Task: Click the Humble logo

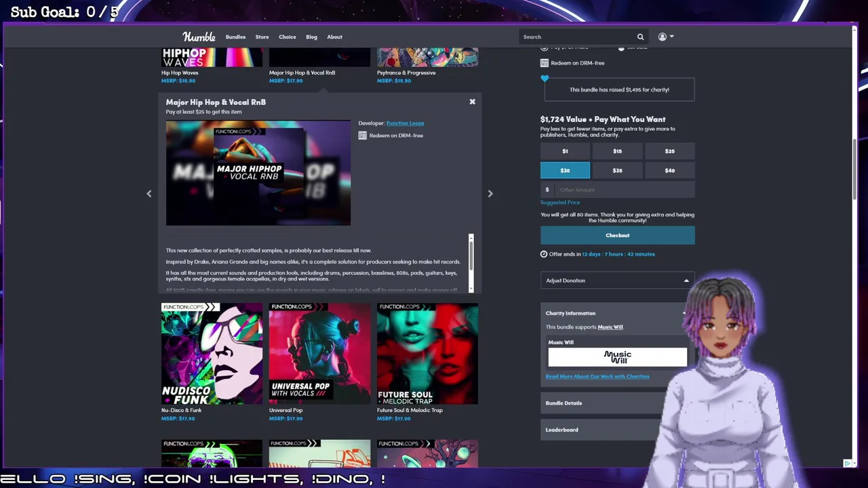Action: click(199, 37)
